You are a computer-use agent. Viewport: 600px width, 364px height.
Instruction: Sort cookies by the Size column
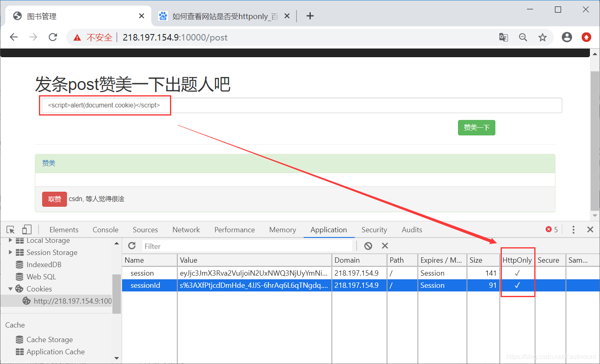coord(483,260)
